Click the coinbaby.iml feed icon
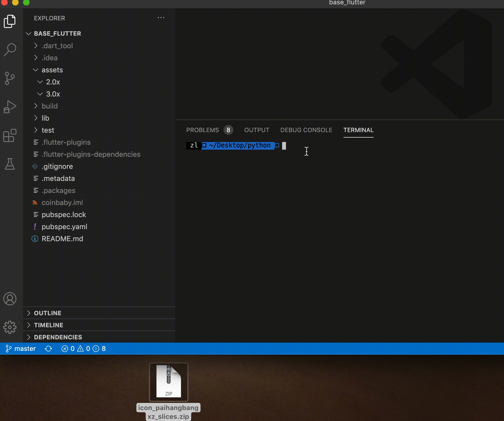This screenshot has height=421, width=504. pos(35,203)
